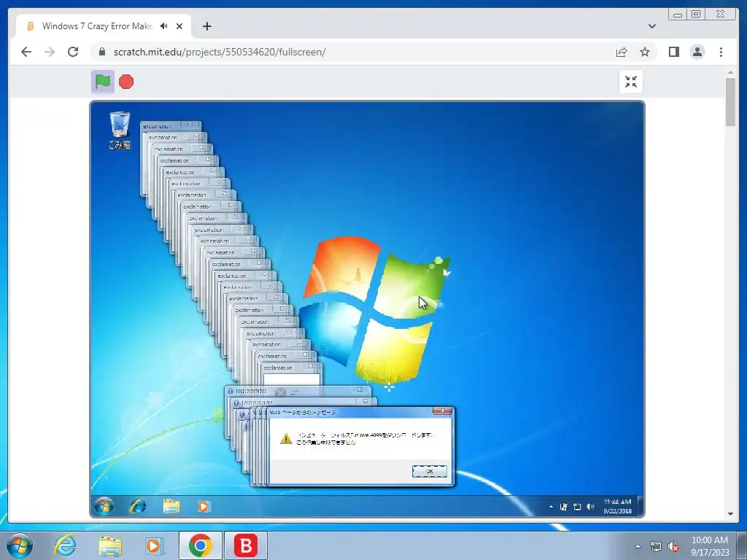
Task: Click the red B application on the taskbar
Action: coord(246,545)
